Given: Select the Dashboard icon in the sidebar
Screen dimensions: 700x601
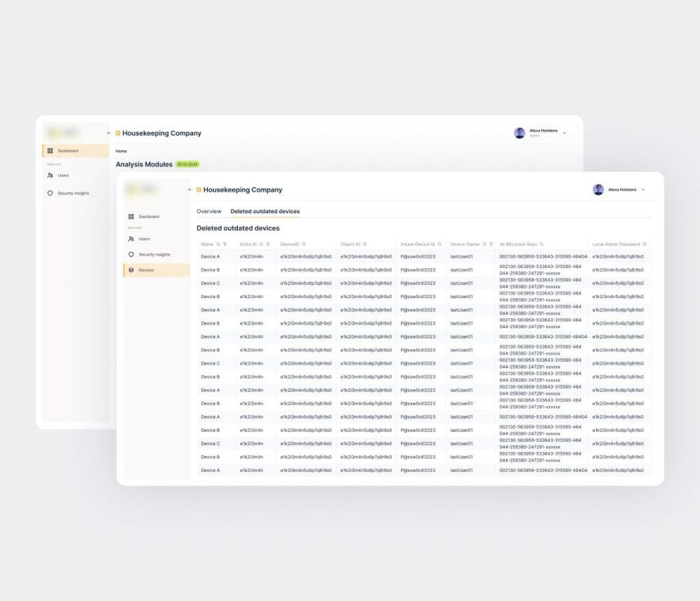Looking at the screenshot, I should [132, 217].
